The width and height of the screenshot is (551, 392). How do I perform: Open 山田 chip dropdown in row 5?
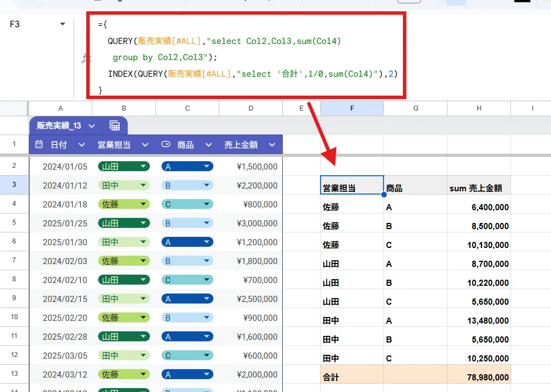(143, 223)
